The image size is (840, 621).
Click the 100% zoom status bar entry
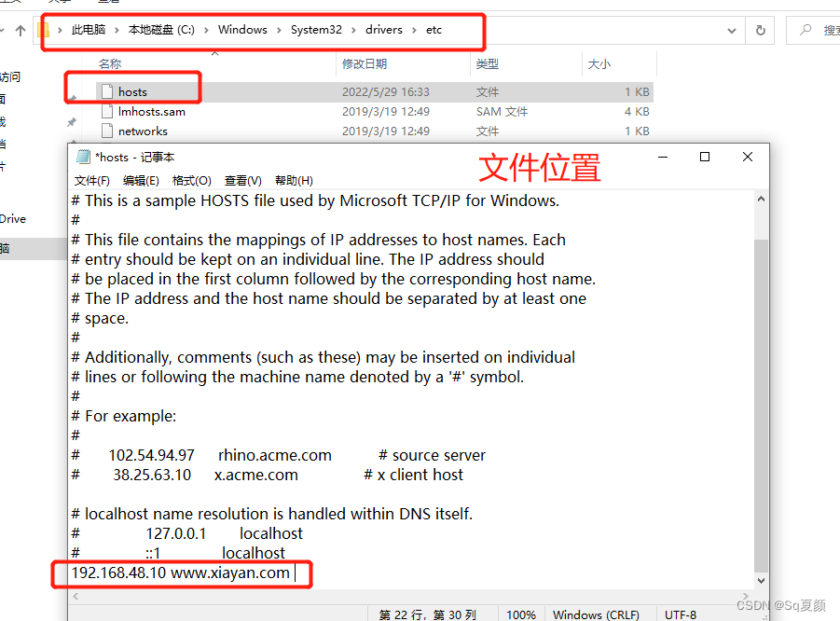521,614
